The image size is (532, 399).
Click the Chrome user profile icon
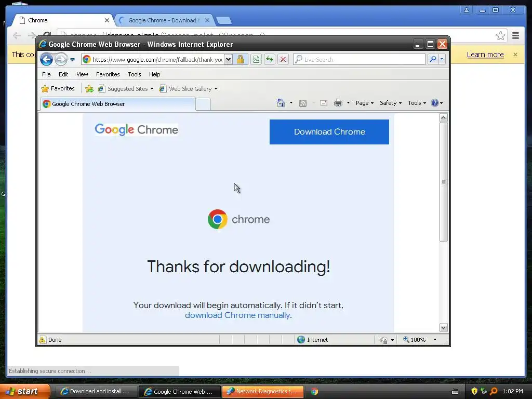467,10
